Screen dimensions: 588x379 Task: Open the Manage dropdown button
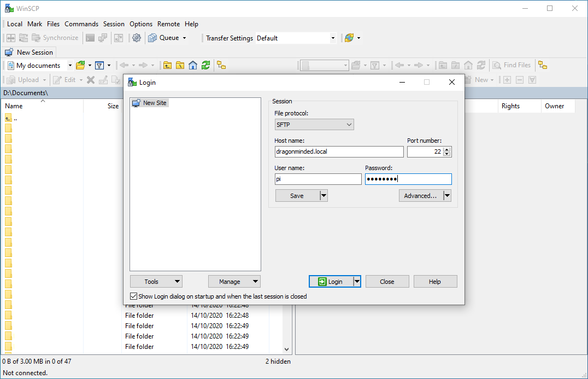[234, 282]
